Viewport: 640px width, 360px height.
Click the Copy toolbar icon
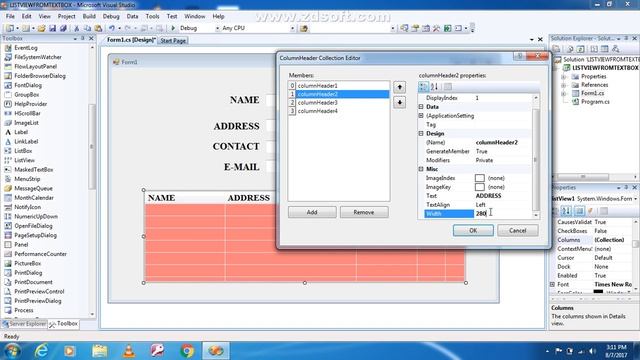point(87,28)
